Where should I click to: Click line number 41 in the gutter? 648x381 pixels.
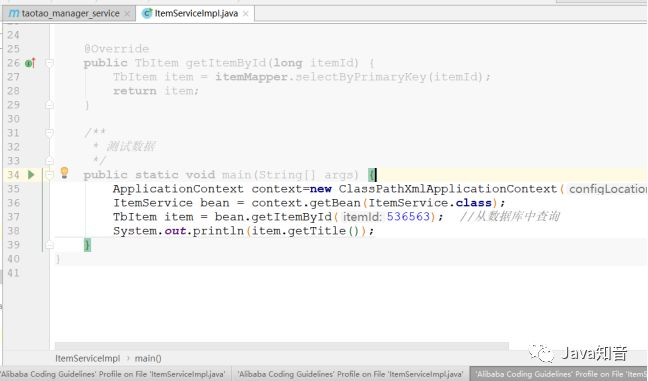(13, 273)
